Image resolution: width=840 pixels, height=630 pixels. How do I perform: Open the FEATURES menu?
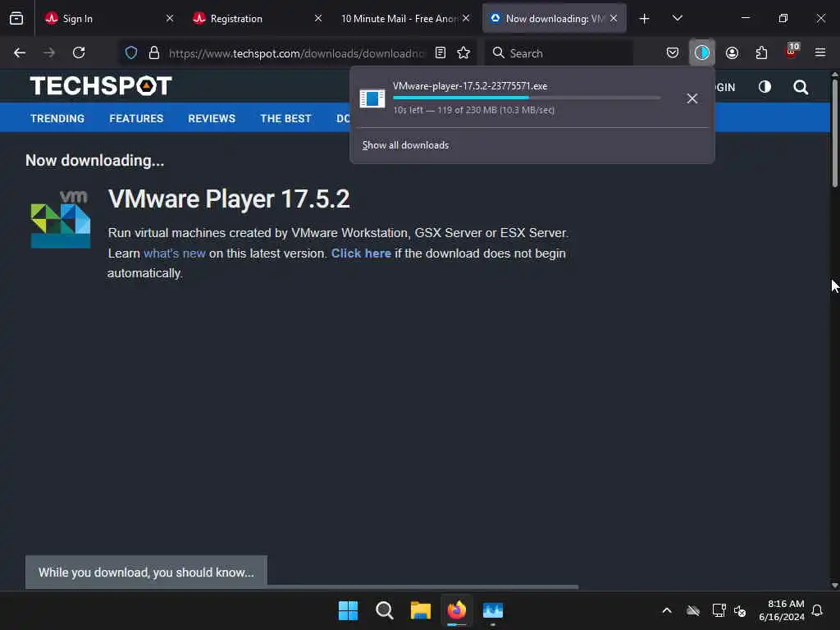pyautogui.click(x=136, y=118)
